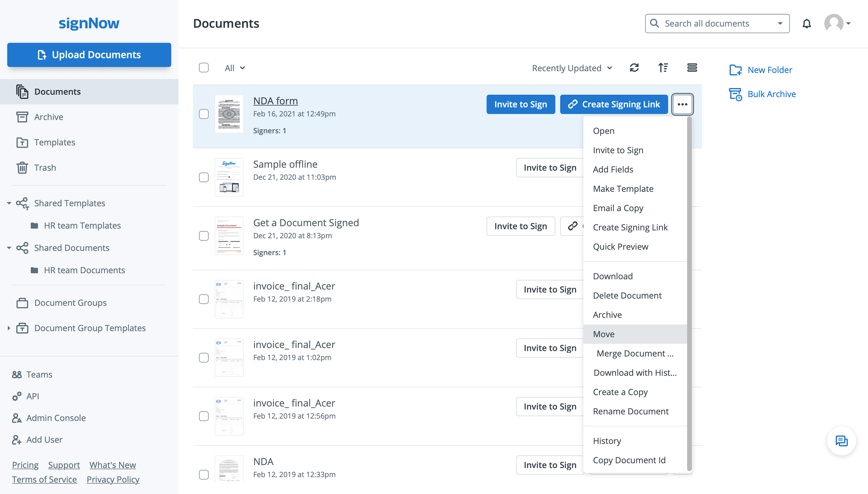This screenshot has width=868, height=494.
Task: Open the chat support bubble icon
Action: click(841, 441)
